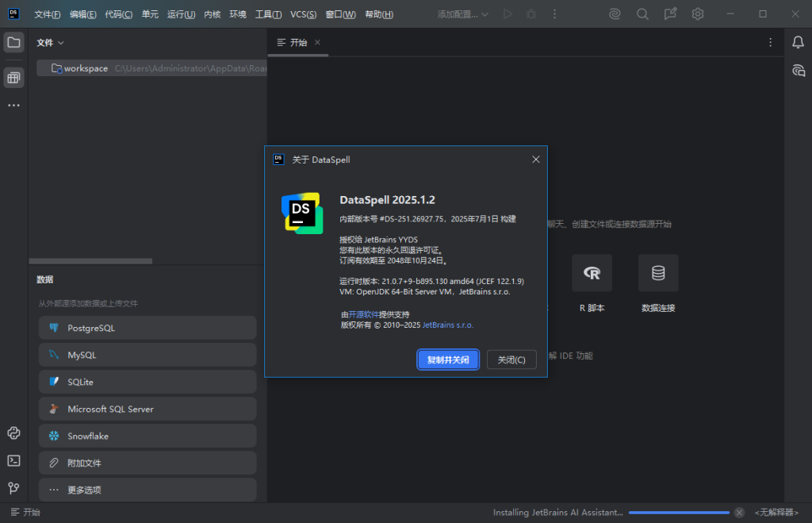This screenshot has height=523, width=812.
Task: Click the 复制并关闭 button
Action: point(448,360)
